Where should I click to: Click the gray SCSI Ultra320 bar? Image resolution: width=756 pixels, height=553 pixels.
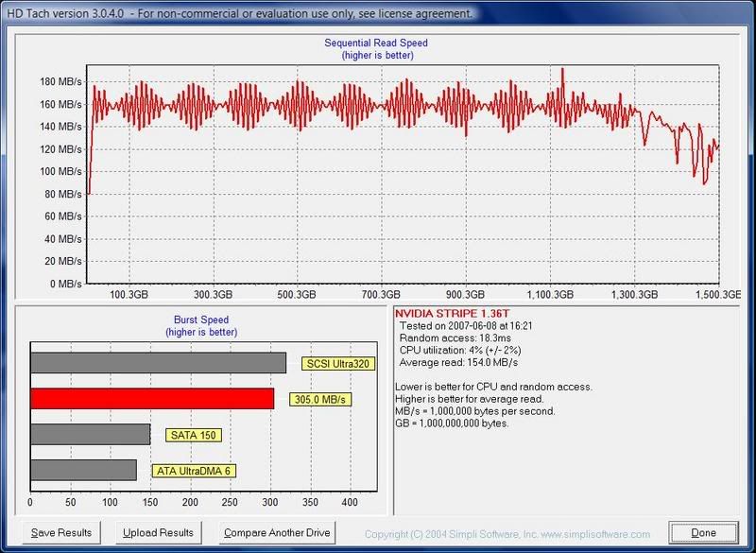pos(158,363)
